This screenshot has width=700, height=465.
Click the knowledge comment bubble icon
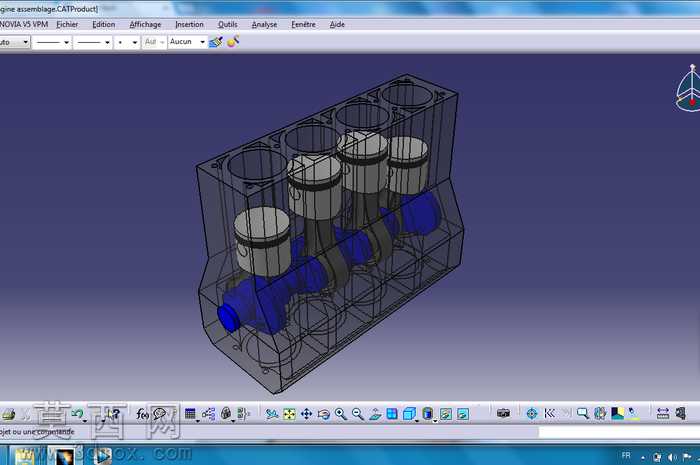click(160, 414)
